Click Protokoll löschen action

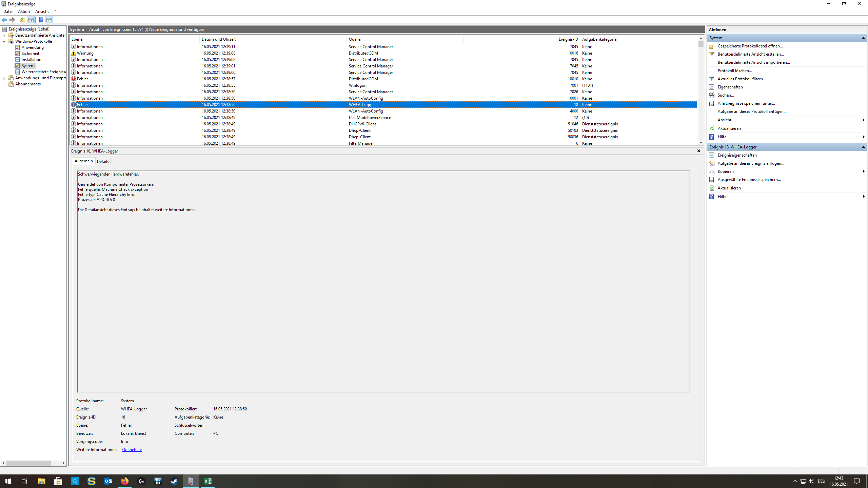(x=734, y=71)
